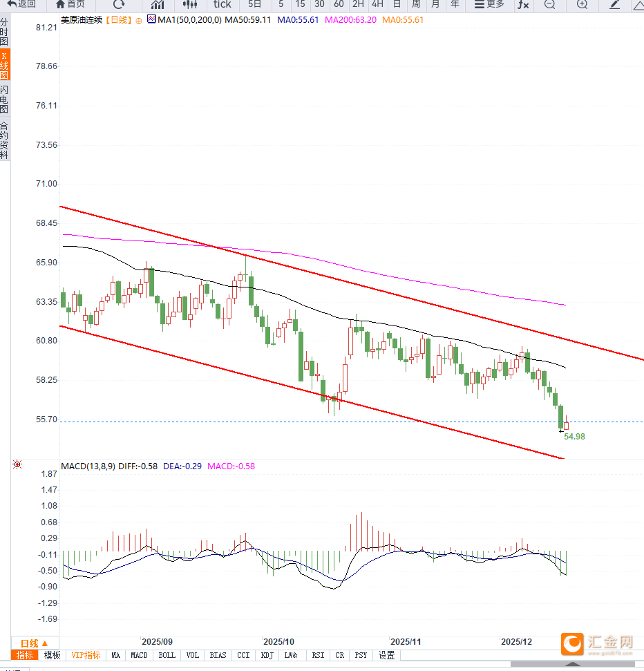
Task: Click the MACD(13,8,9) parameters label
Action: coord(88,466)
